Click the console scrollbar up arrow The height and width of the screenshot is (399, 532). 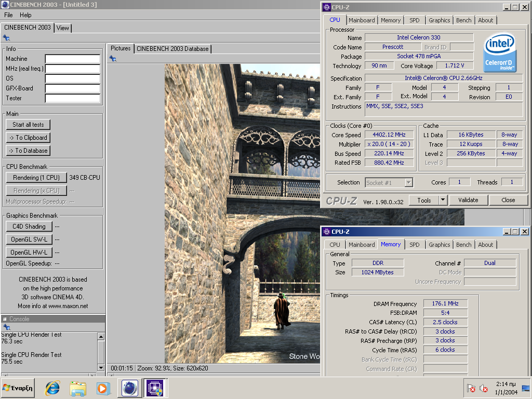(x=101, y=337)
